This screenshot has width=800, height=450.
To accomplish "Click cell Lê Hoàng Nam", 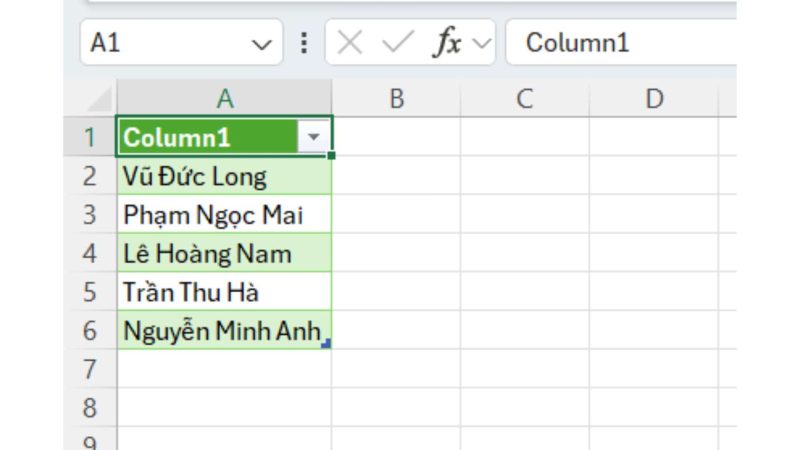I will point(224,254).
